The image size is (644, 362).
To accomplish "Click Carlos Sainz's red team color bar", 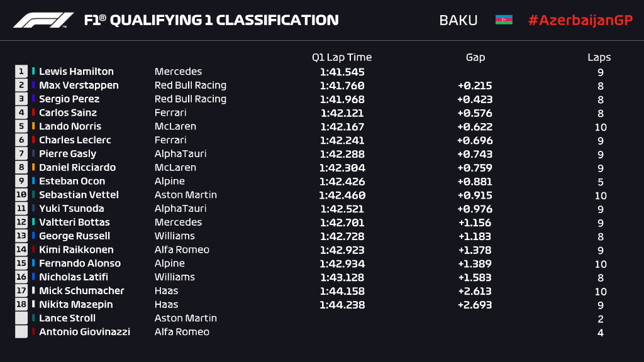I will click(34, 113).
